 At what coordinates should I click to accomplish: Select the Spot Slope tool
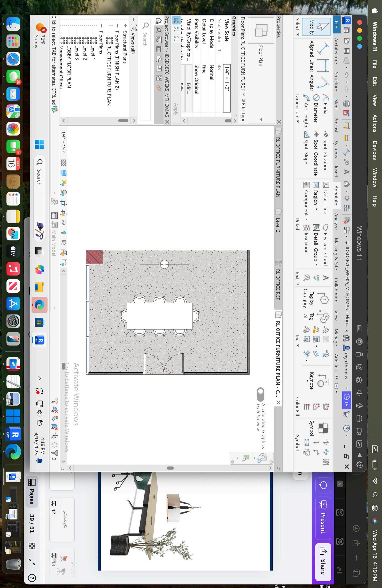[306, 147]
